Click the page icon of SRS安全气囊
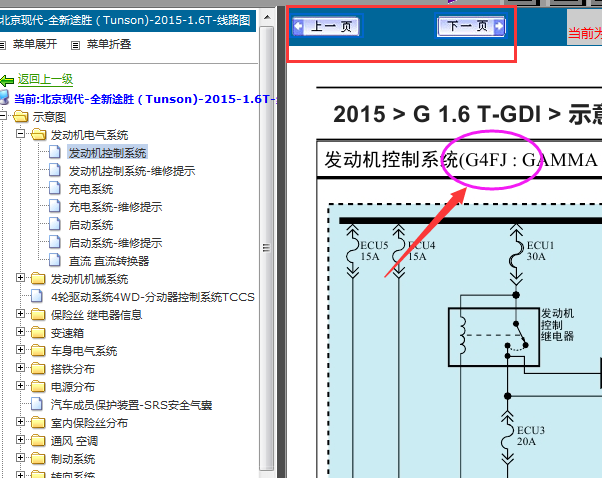Image resolution: width=602 pixels, height=478 pixels. [37, 404]
